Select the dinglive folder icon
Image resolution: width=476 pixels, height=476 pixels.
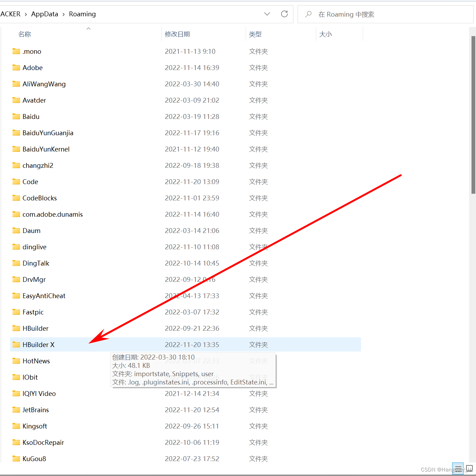pyautogui.click(x=16, y=247)
